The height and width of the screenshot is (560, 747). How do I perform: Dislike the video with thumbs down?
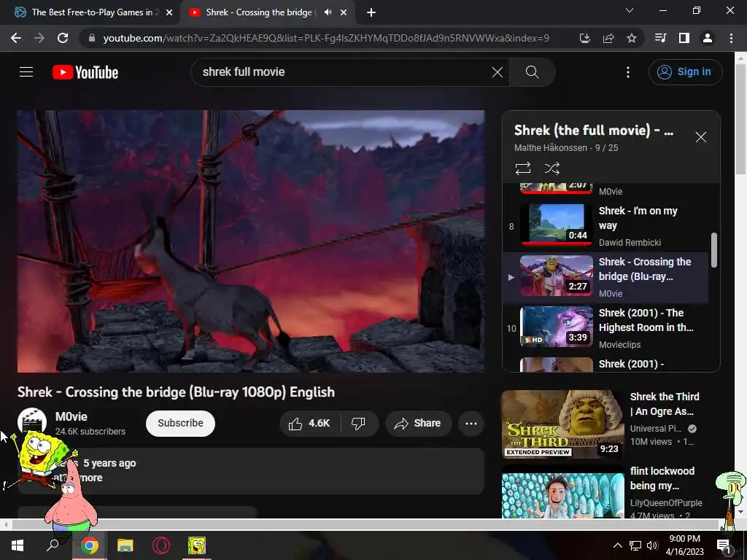point(358,423)
